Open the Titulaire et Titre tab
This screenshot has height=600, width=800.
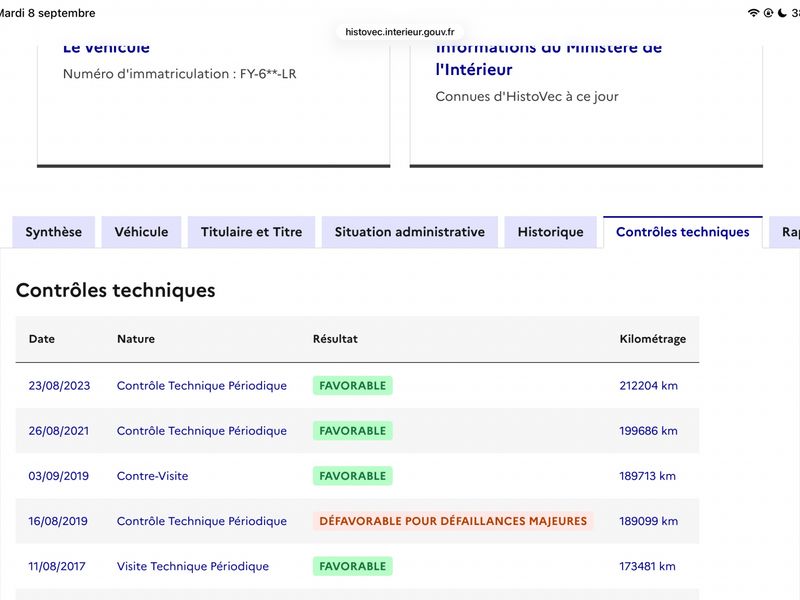pos(252,232)
